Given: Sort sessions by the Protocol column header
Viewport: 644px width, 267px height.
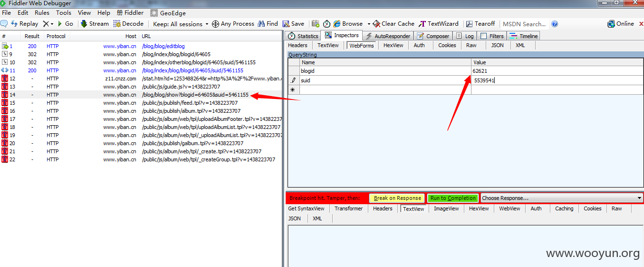Looking at the screenshot, I should (x=56, y=36).
